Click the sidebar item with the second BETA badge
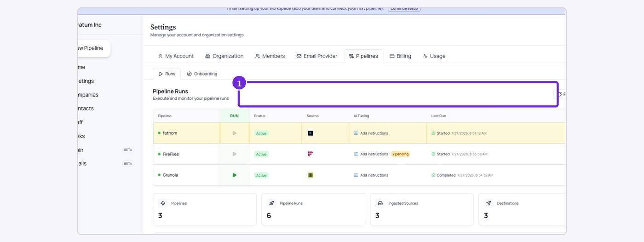 107,164
